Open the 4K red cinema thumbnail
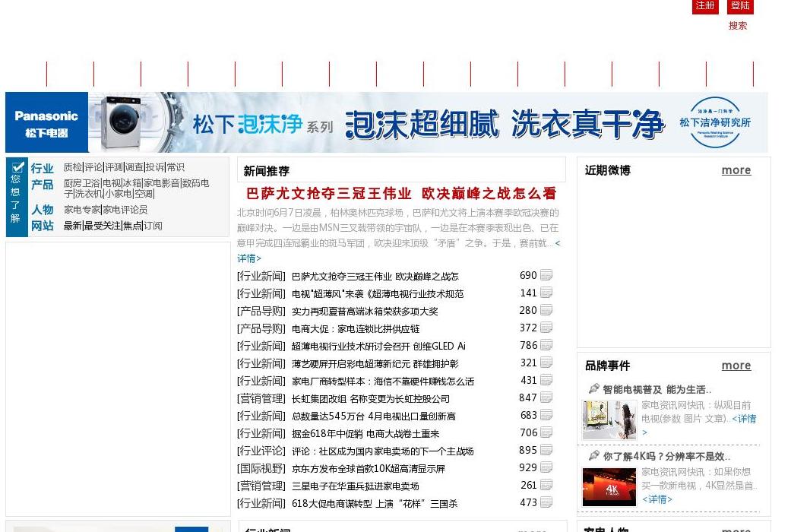 (x=609, y=486)
